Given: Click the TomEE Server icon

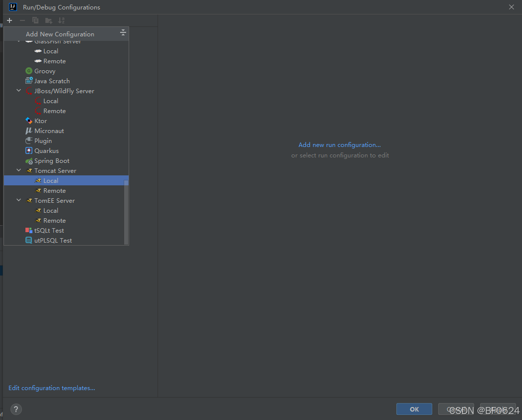Looking at the screenshot, I should (29, 201).
